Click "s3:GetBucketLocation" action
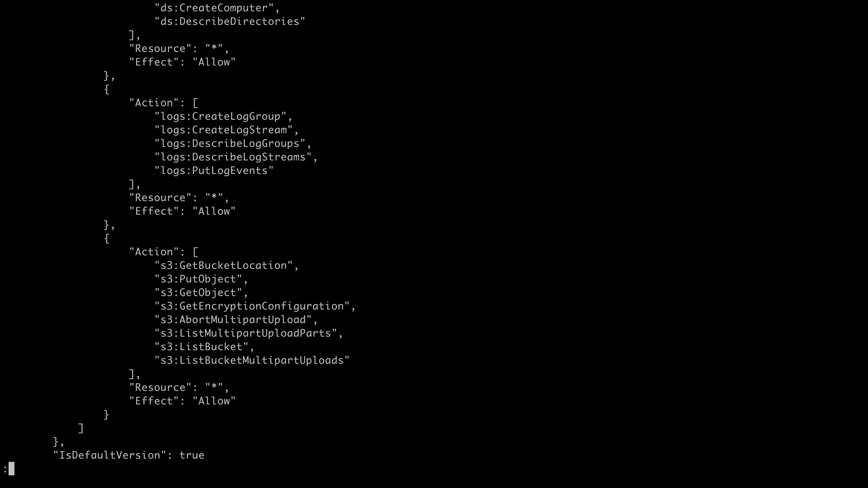The height and width of the screenshot is (488, 868). coord(227,266)
